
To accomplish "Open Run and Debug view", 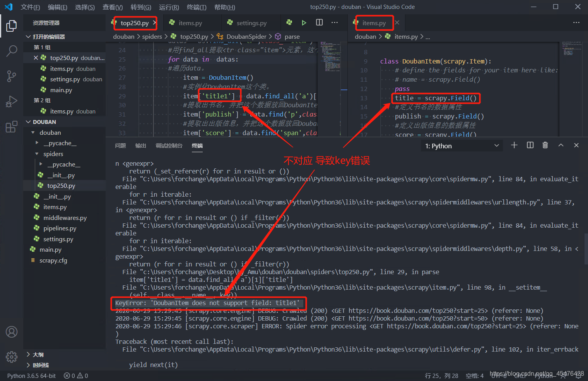I will tap(12, 101).
